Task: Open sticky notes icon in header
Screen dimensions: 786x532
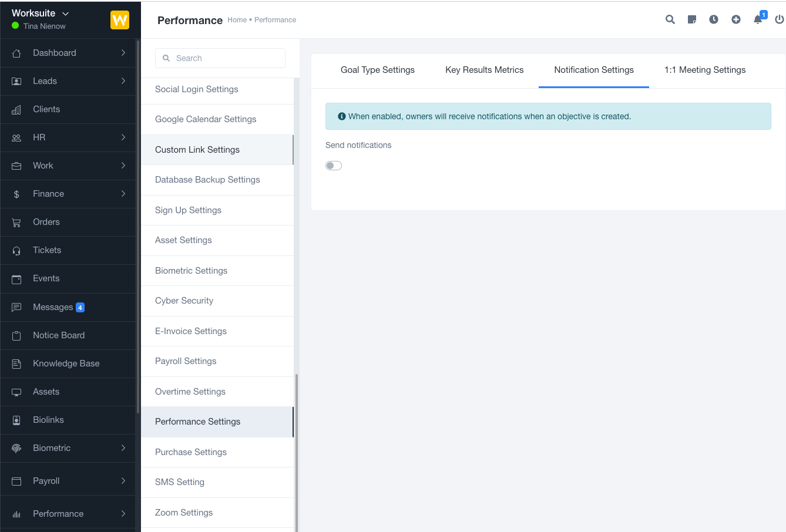Action: pos(692,19)
